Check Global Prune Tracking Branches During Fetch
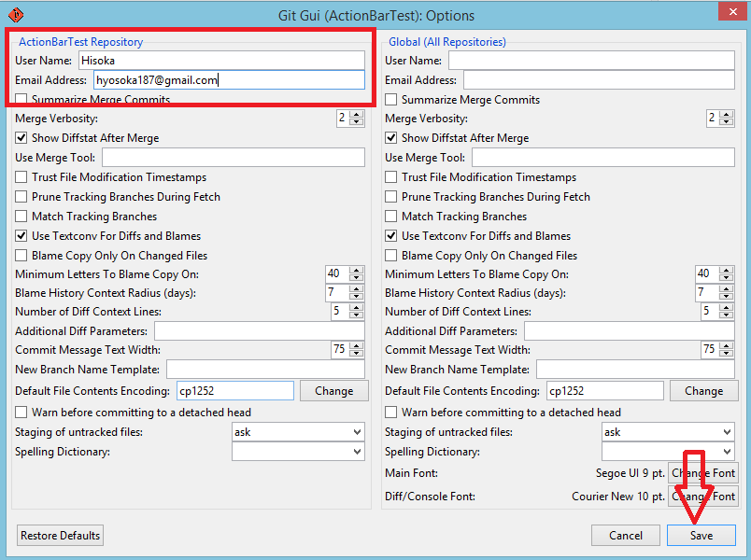Image resolution: width=751 pixels, height=560 pixels. pyautogui.click(x=390, y=197)
